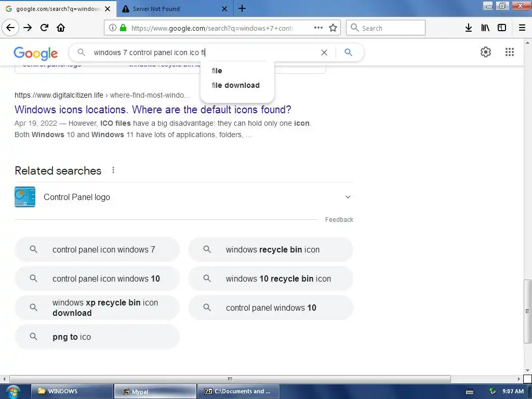The image size is (532, 399).
Task: Clear the Google search box with X
Action: point(324,52)
